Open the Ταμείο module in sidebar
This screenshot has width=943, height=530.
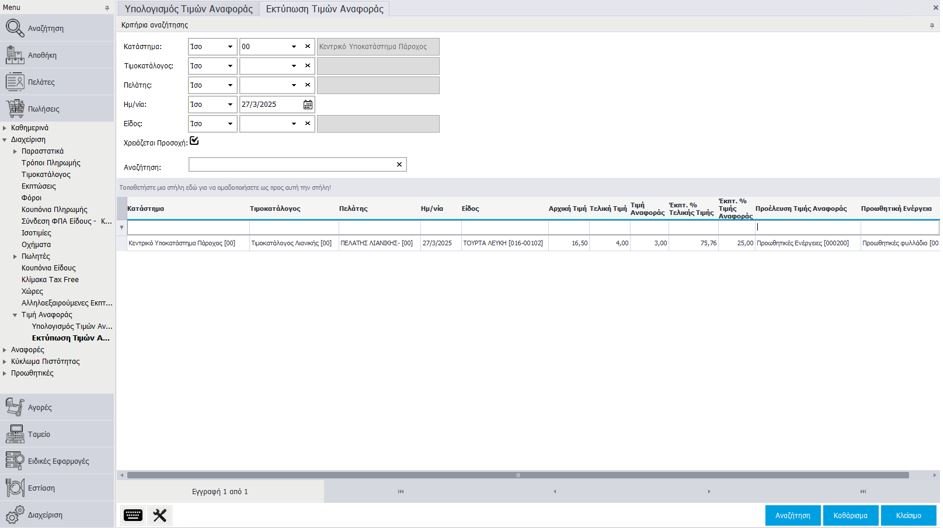(39, 434)
